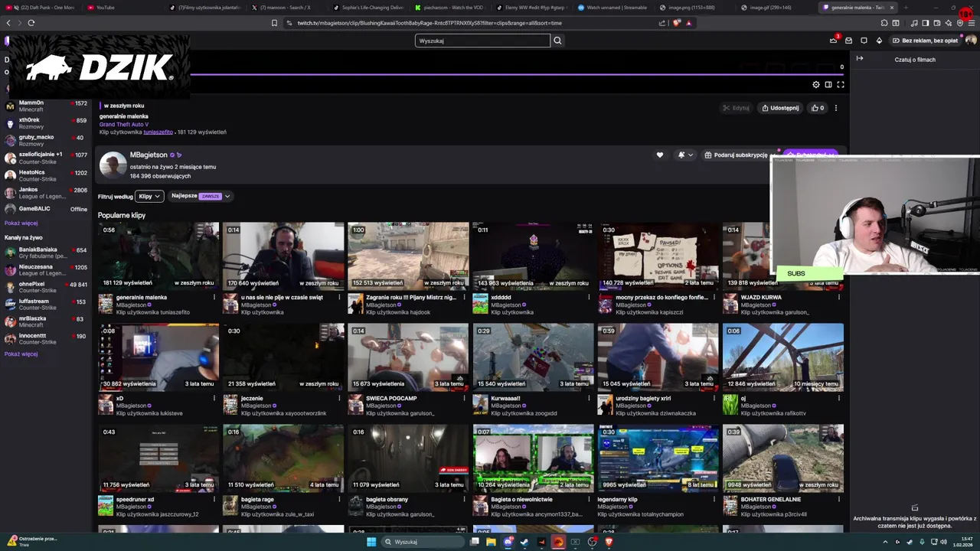This screenshot has height=551, width=980.
Task: Open Discord from the taskbar
Action: click(x=508, y=542)
